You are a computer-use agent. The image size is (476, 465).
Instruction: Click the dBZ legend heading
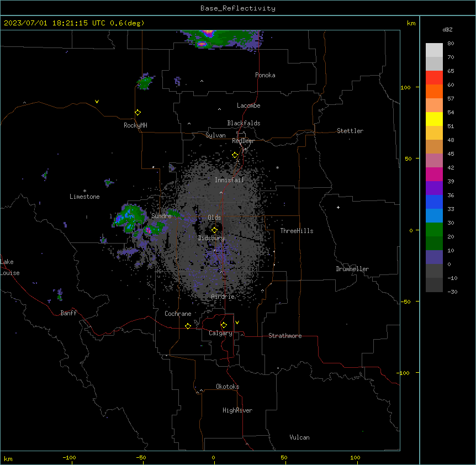[x=447, y=29]
